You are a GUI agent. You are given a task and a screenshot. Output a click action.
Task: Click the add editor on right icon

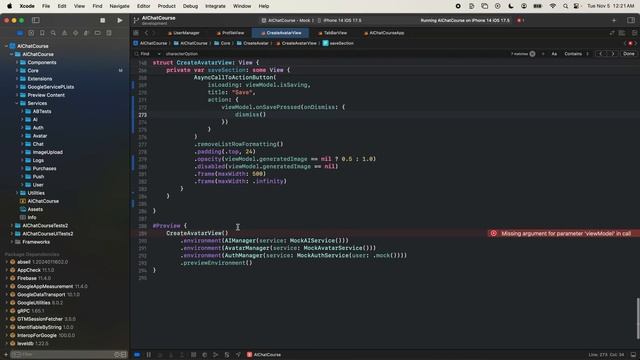(634, 33)
